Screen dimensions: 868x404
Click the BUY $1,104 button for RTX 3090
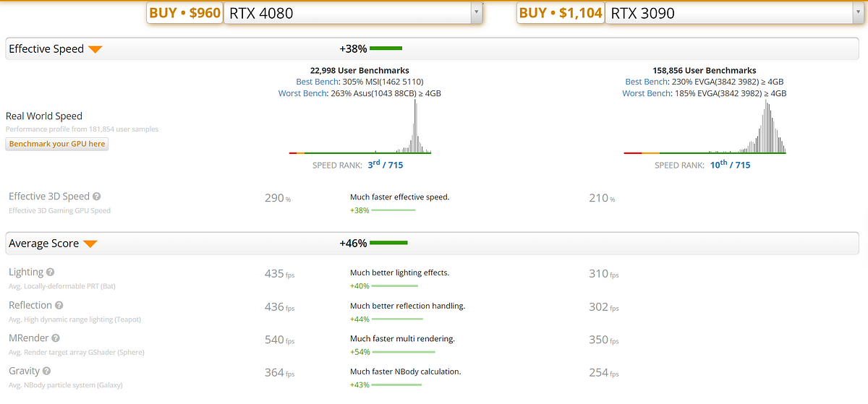(561, 12)
